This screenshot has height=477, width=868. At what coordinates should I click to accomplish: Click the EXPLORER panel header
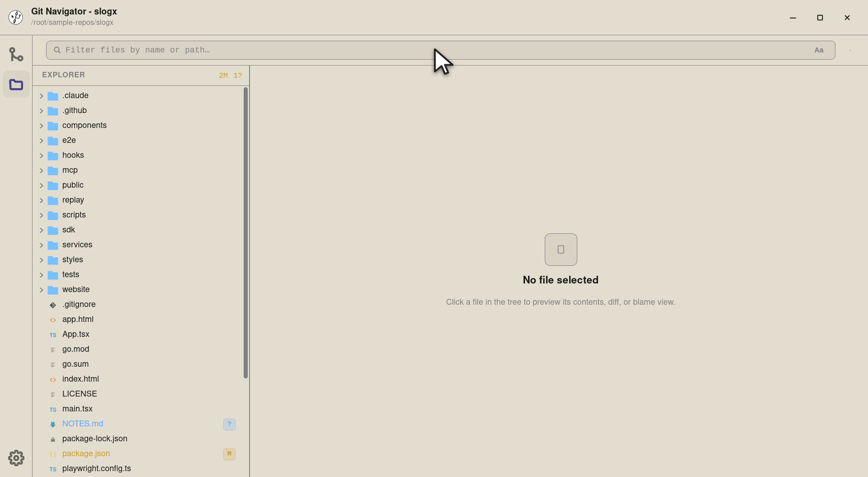63,75
